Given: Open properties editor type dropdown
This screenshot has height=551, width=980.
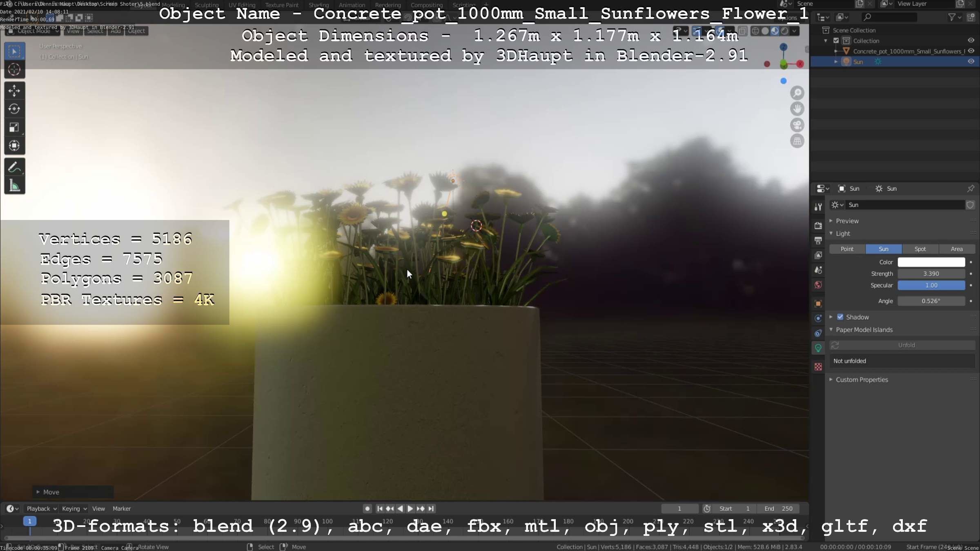Looking at the screenshot, I should pos(822,189).
